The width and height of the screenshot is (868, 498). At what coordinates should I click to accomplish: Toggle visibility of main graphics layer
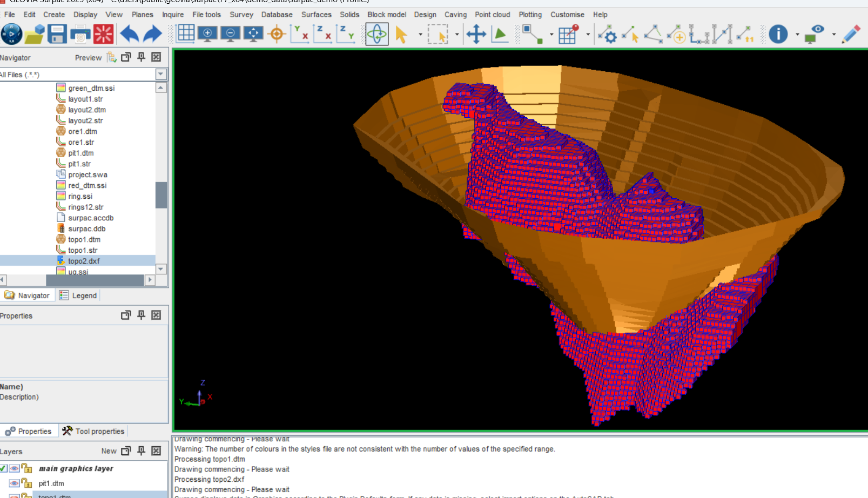[x=15, y=468]
